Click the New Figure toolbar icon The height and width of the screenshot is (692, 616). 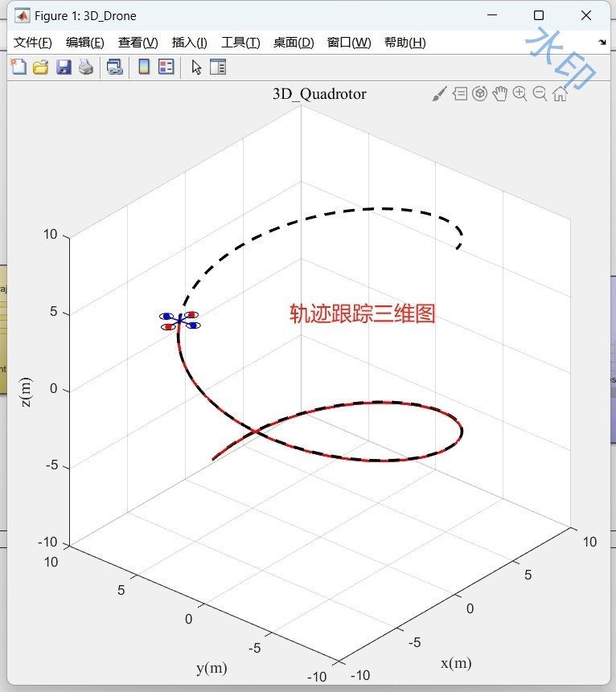click(x=18, y=67)
